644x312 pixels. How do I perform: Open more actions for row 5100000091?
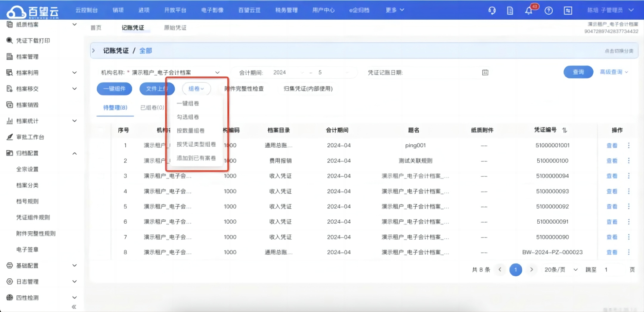(x=628, y=222)
